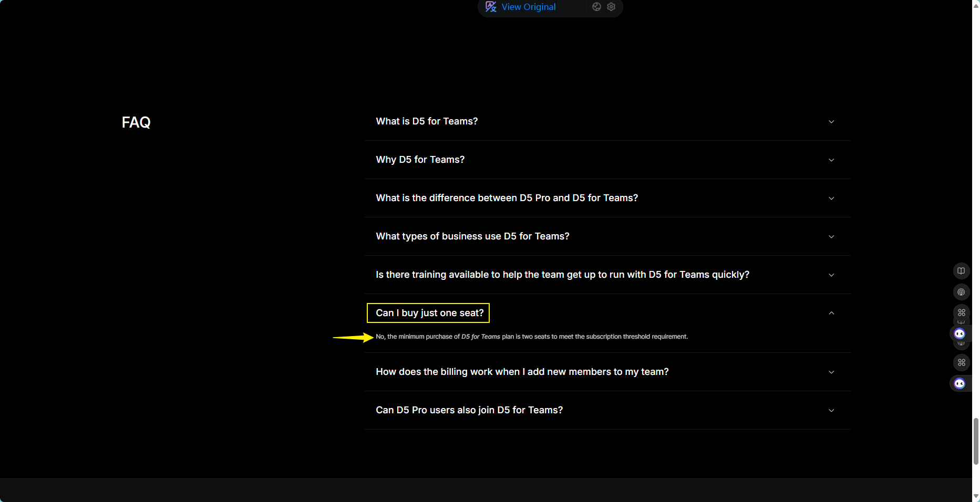Expand the training availability question chevron
Image resolution: width=980 pixels, height=502 pixels.
pyautogui.click(x=831, y=275)
